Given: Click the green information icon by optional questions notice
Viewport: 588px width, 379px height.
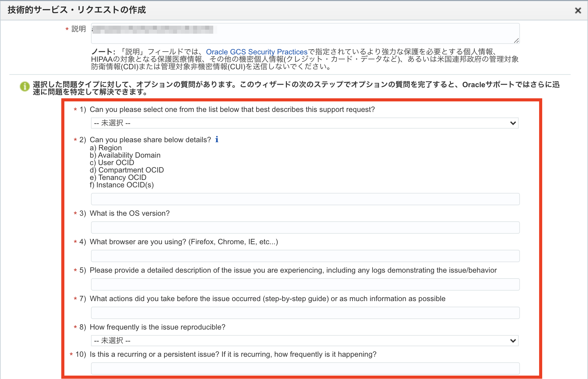Looking at the screenshot, I should click(x=25, y=87).
